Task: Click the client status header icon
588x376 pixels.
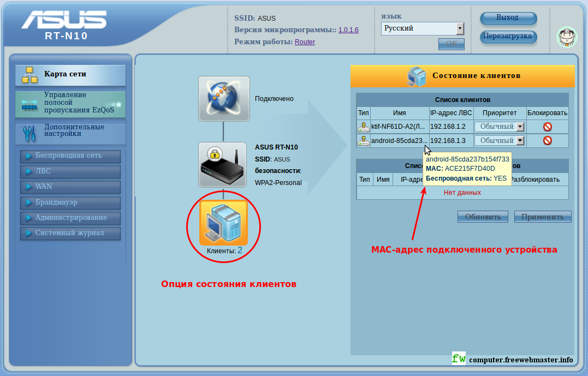Action: coord(417,76)
